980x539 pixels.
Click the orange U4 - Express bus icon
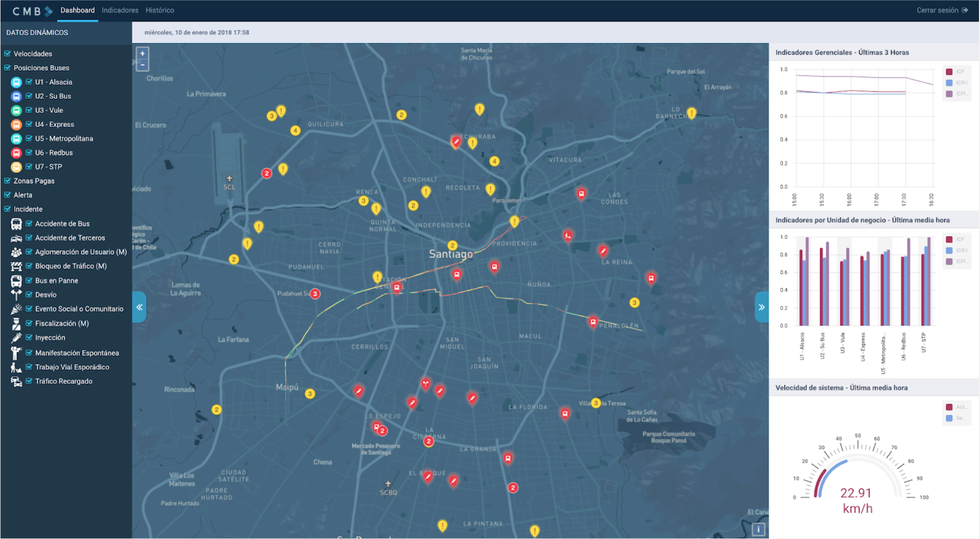[16, 125]
